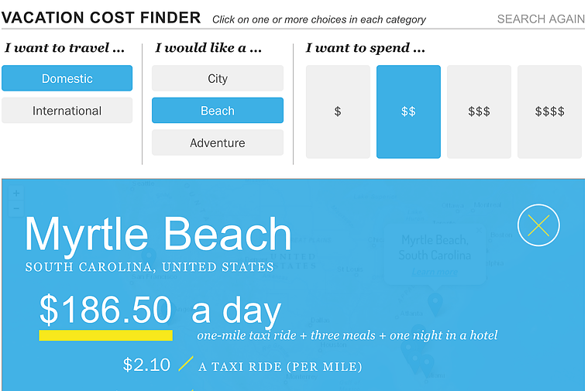Click the Myrtle Beach title heading
The image size is (588, 391).
click(x=158, y=234)
